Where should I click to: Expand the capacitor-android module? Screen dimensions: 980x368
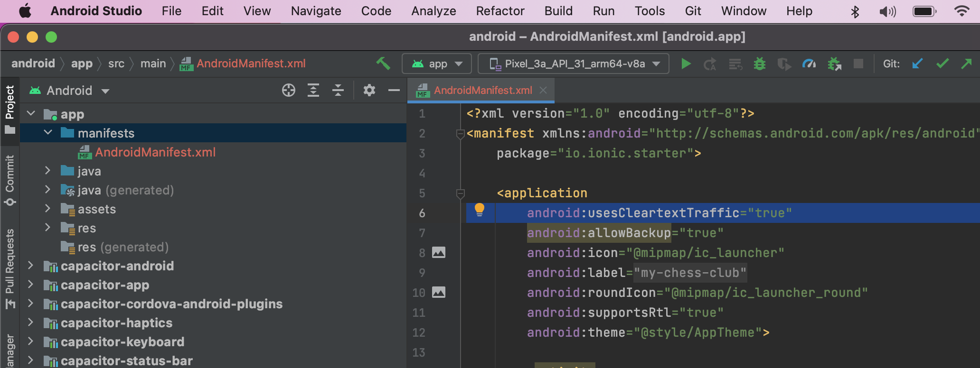click(x=31, y=266)
